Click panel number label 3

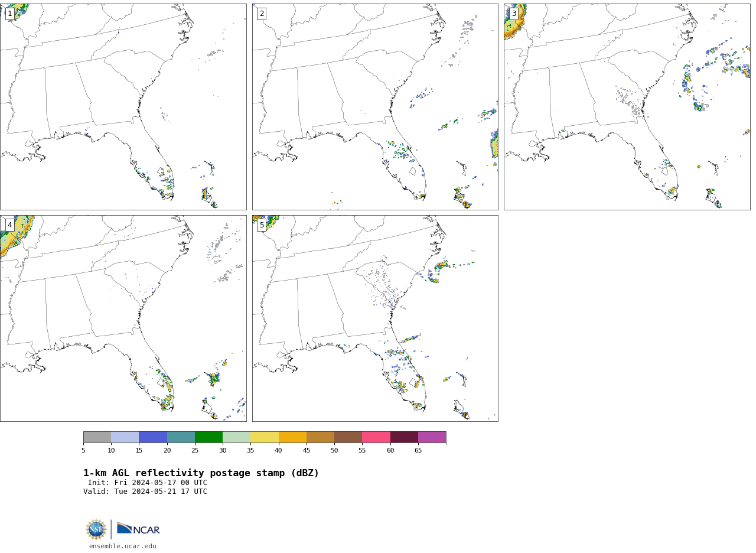[x=514, y=14]
